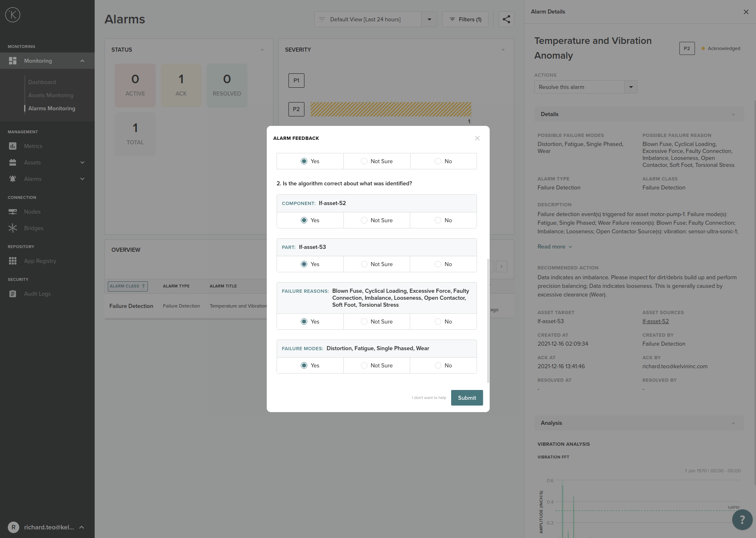
Task: Go to Bridges in the sidebar
Action: click(34, 228)
